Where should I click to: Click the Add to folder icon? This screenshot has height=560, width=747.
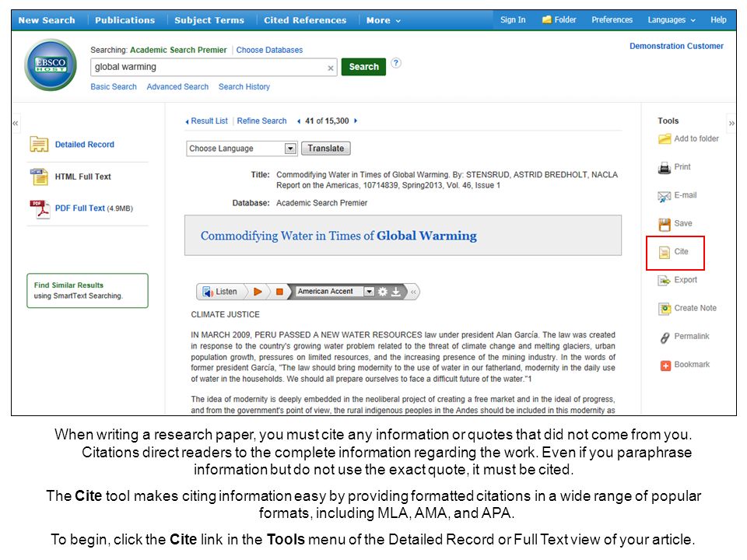665,139
